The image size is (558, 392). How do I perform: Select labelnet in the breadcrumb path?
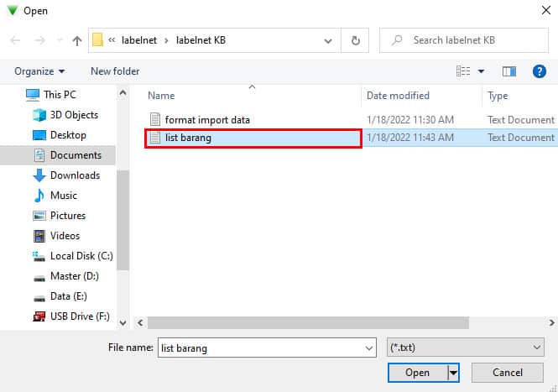(x=139, y=40)
